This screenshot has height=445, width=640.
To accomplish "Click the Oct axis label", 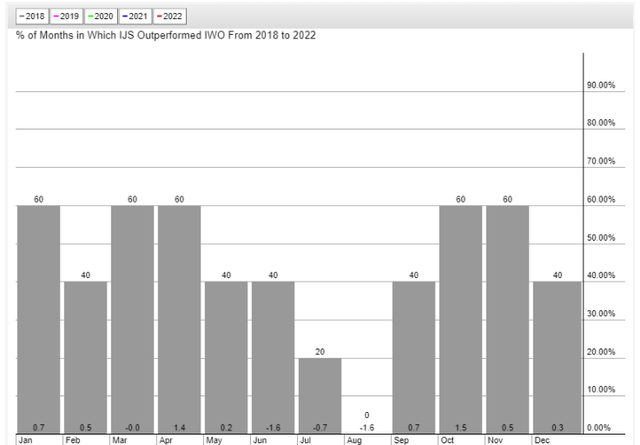I will (447, 440).
